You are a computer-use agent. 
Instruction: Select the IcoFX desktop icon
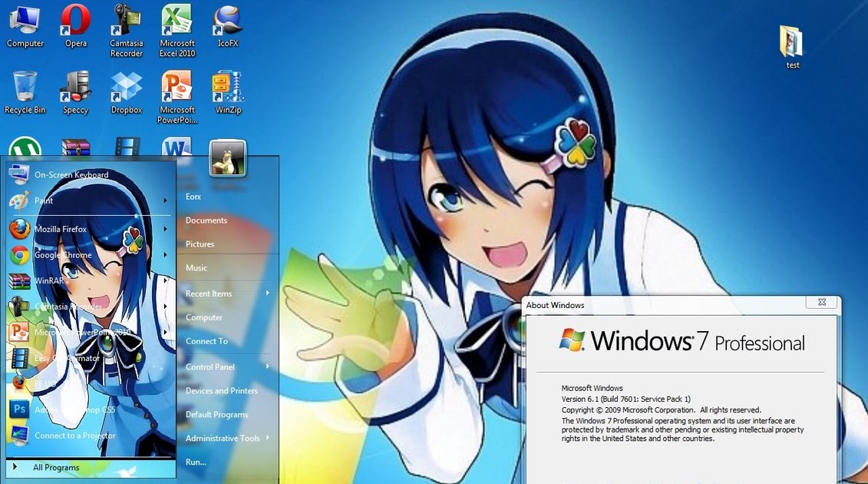point(228,28)
